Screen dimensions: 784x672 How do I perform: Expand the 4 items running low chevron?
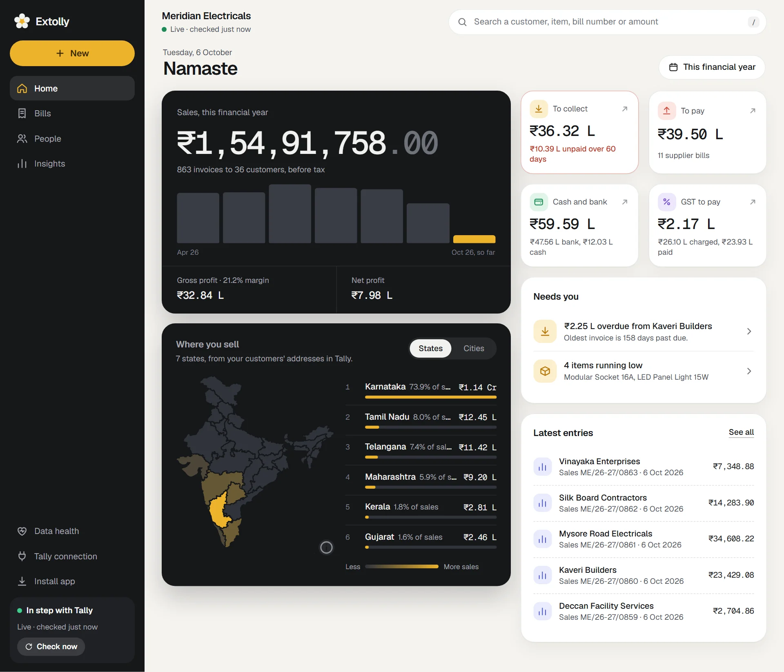coord(749,371)
